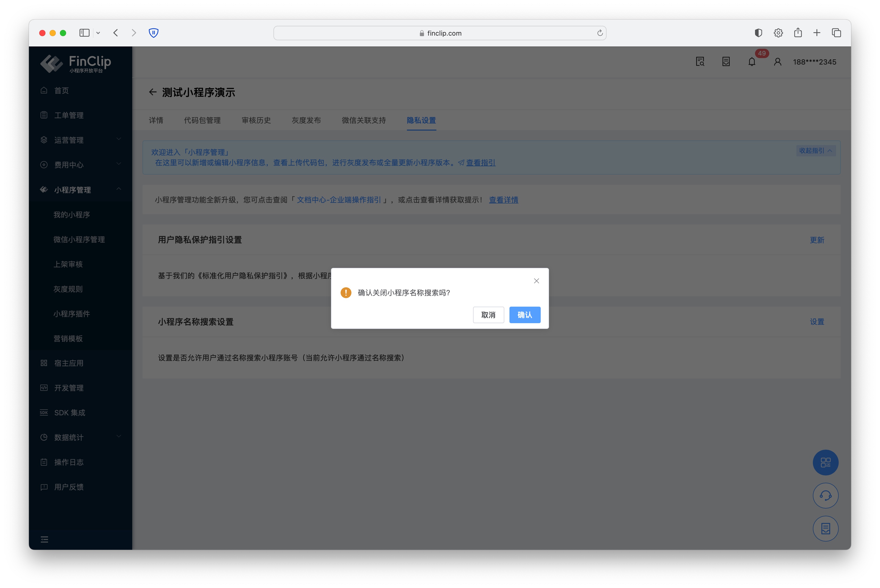Close the confirmation dialog with X

tap(536, 281)
